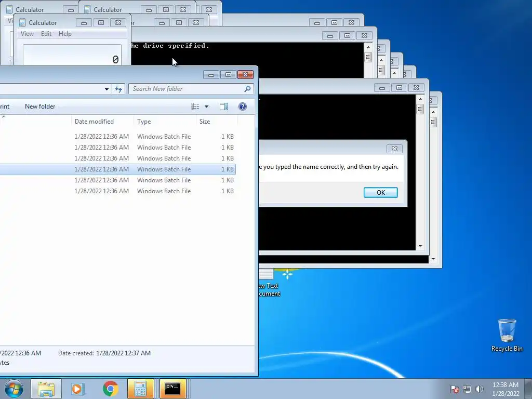
Task: Click the front Calculator display showing 0
Action: [72, 55]
